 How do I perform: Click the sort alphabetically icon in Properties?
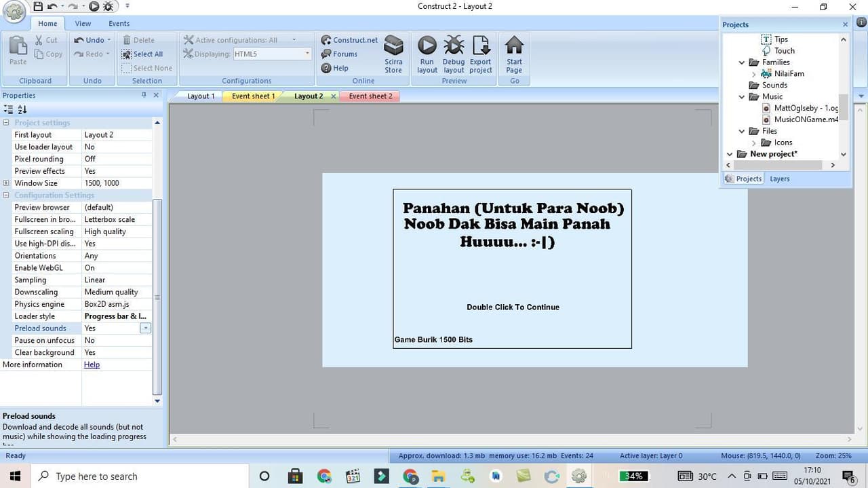pos(22,109)
